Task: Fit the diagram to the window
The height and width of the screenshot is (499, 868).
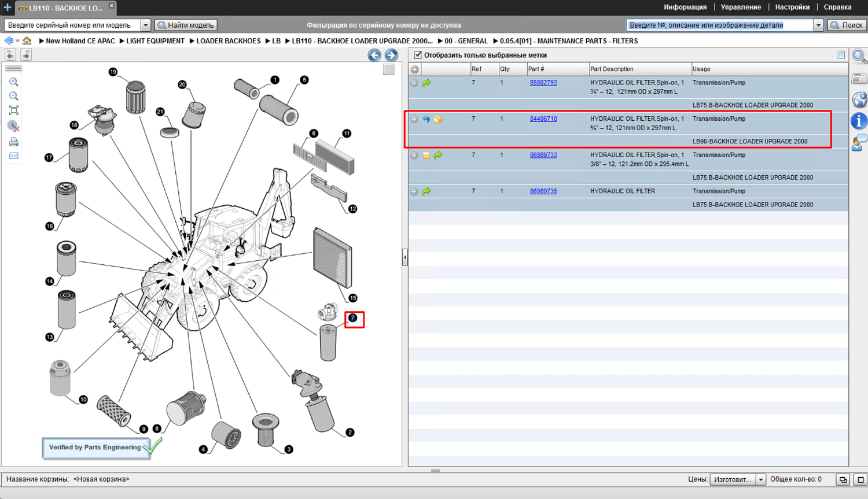Action: pyautogui.click(x=14, y=110)
